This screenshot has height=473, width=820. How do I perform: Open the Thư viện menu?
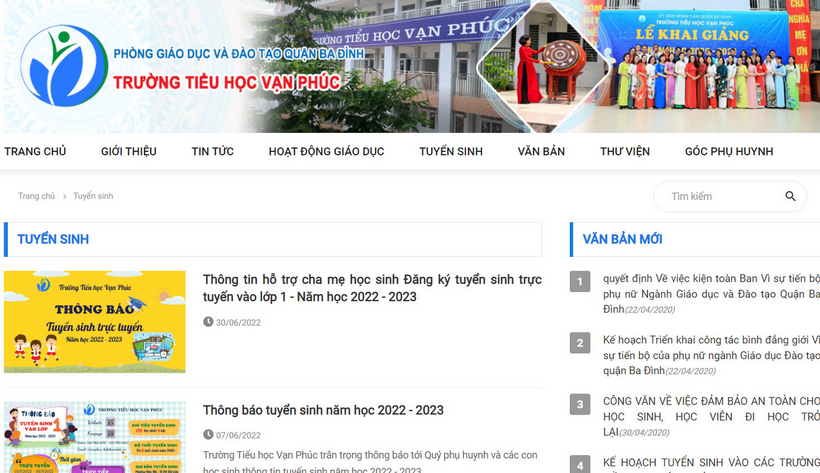pyautogui.click(x=624, y=151)
